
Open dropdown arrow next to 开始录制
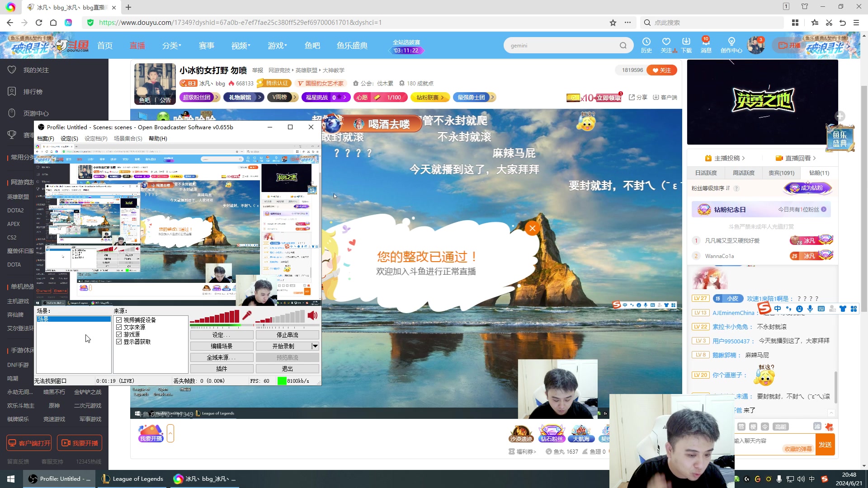(x=315, y=346)
